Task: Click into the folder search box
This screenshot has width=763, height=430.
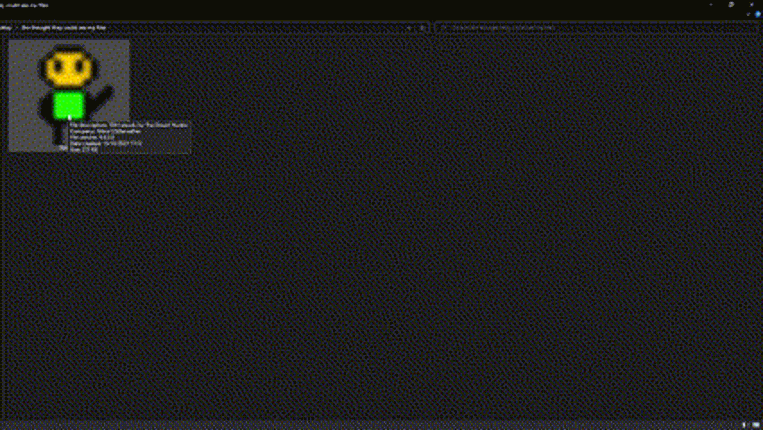Action: pos(597,28)
